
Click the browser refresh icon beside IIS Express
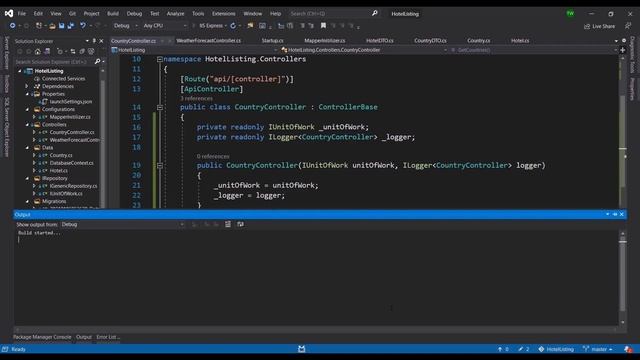[233, 26]
